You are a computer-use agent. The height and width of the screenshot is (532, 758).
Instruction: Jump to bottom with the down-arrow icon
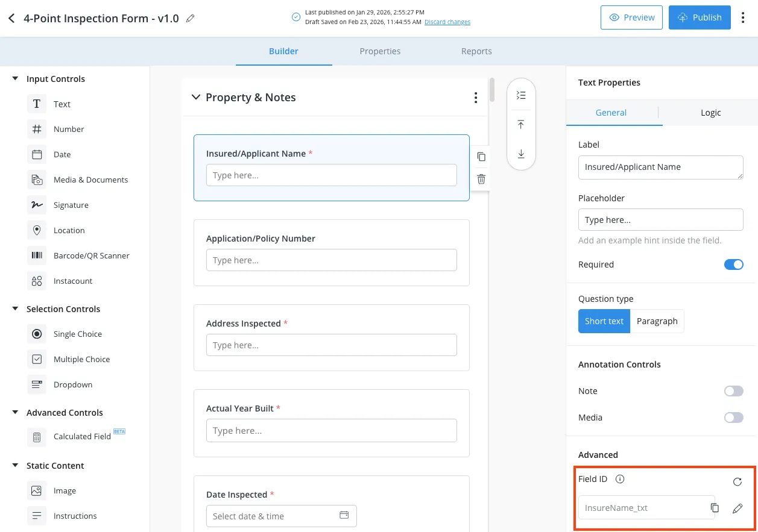(522, 154)
